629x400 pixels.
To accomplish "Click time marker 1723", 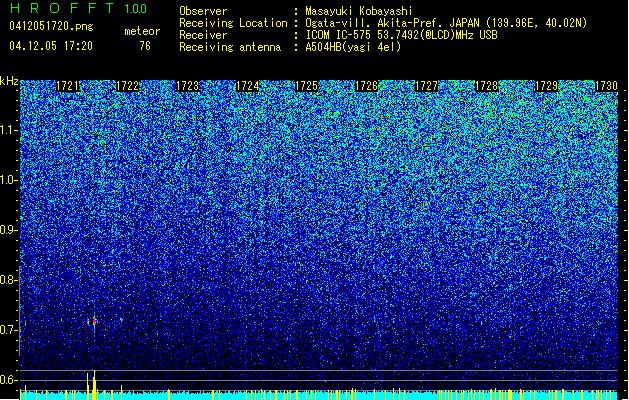I will [x=187, y=86].
